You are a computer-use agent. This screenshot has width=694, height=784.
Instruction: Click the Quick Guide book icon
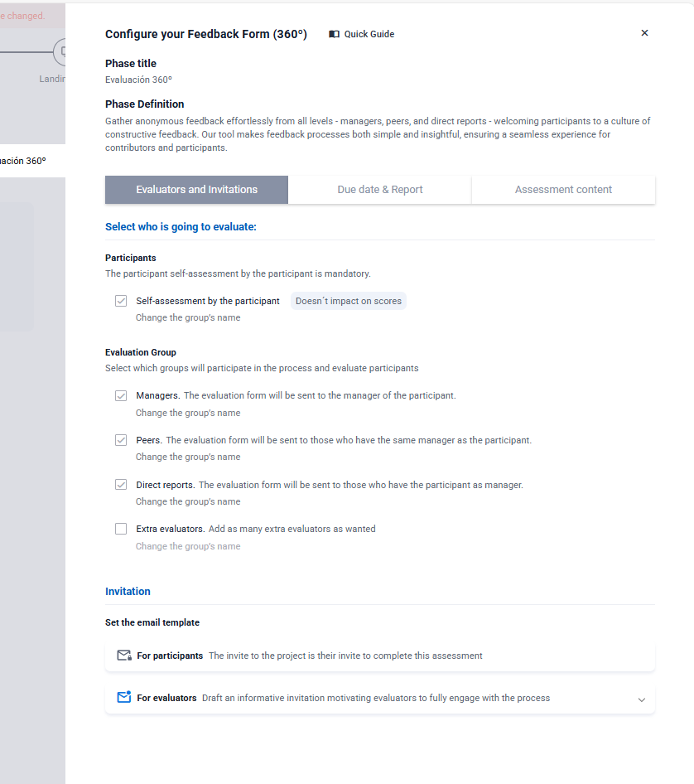[335, 35]
